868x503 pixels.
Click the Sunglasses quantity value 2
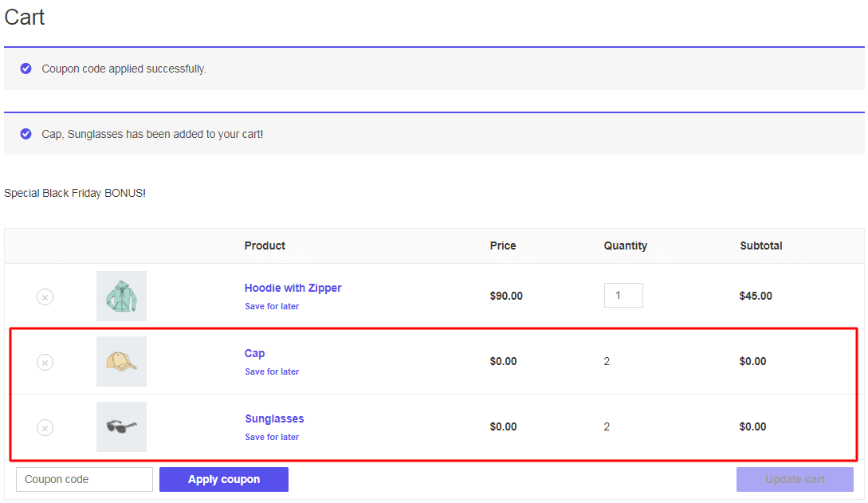click(x=607, y=426)
